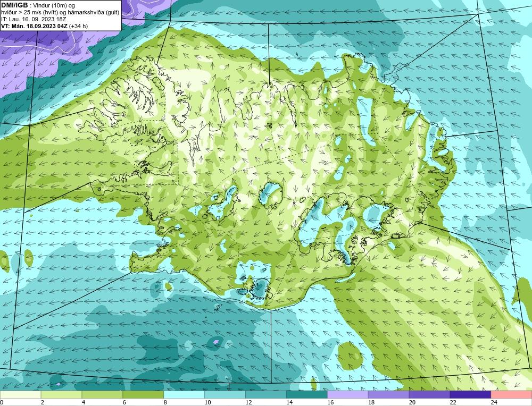This screenshot has height=406, width=532.
Task: Click the 12–14 m/s teal legend swatch
Action: tap(265, 395)
